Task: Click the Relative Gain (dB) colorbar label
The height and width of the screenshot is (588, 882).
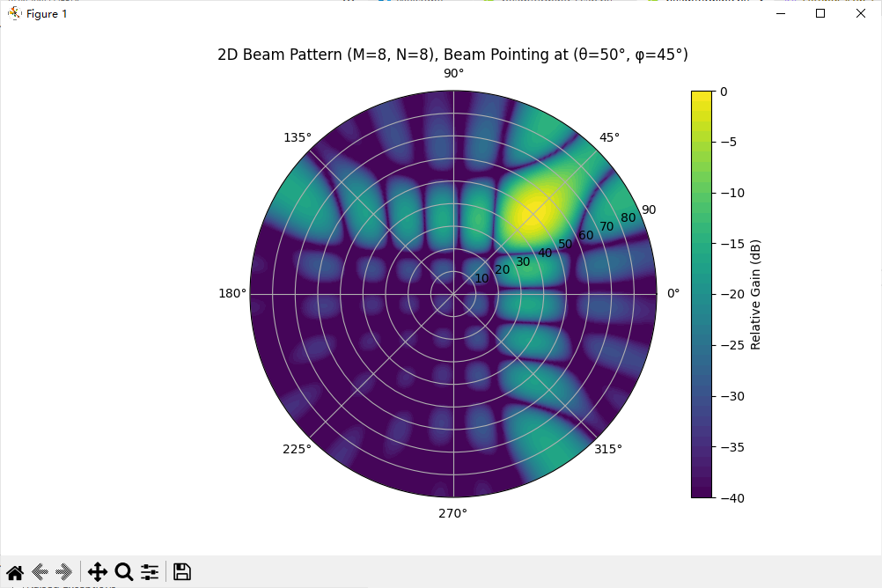Action: point(755,294)
